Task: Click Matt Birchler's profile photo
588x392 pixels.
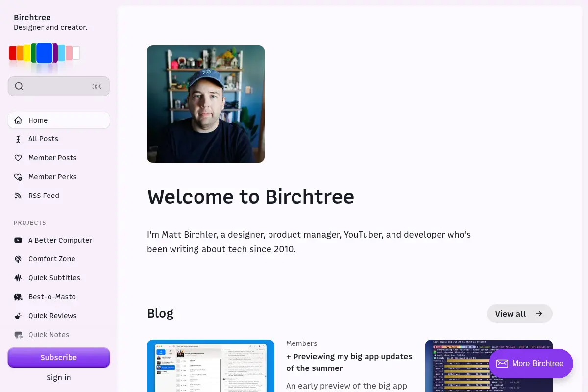Action: (x=206, y=104)
